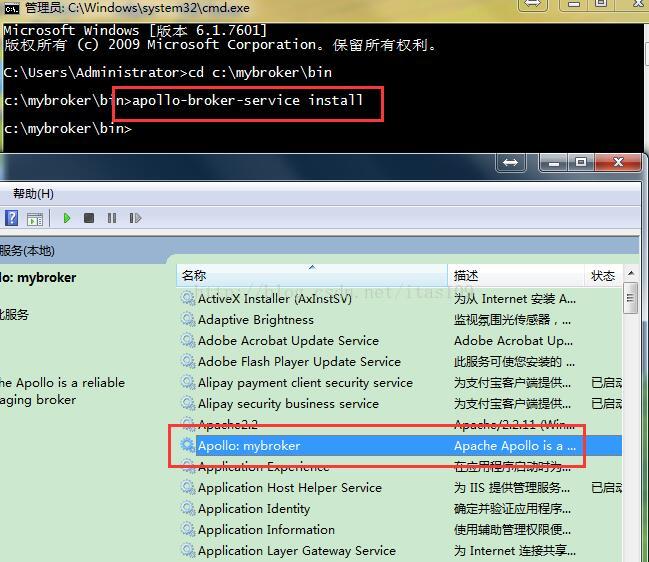Image resolution: width=649 pixels, height=562 pixels.
Task: Maximize the Services window
Action: point(581,162)
